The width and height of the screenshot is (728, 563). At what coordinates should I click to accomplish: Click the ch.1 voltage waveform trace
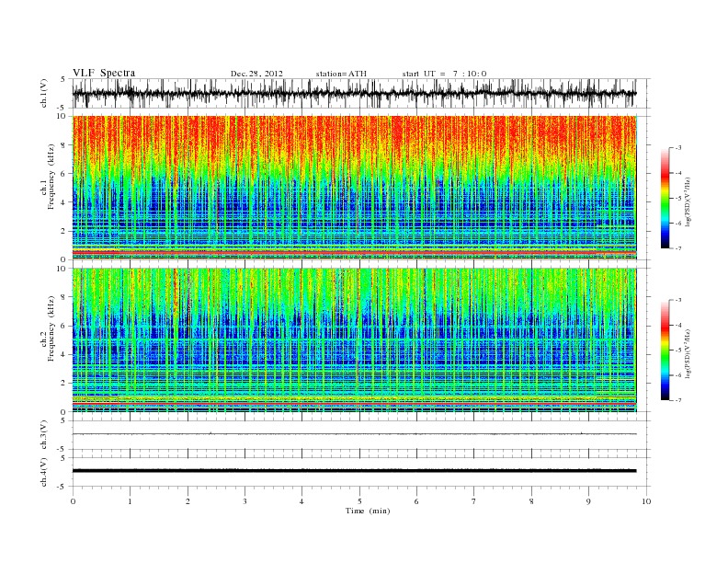pos(354,93)
